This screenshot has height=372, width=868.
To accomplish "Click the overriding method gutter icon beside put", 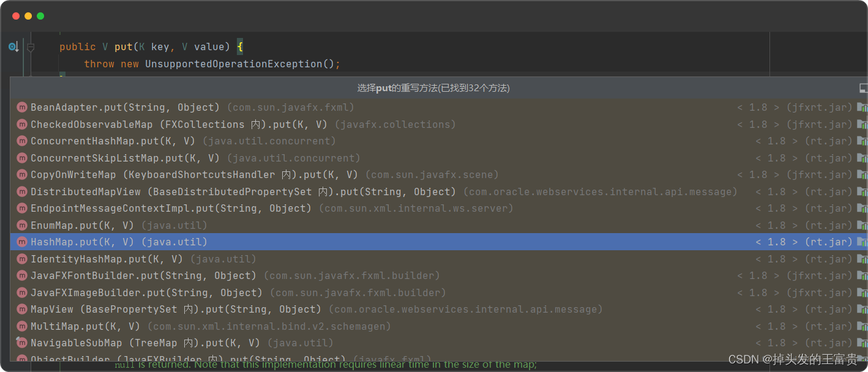I will pos(13,46).
